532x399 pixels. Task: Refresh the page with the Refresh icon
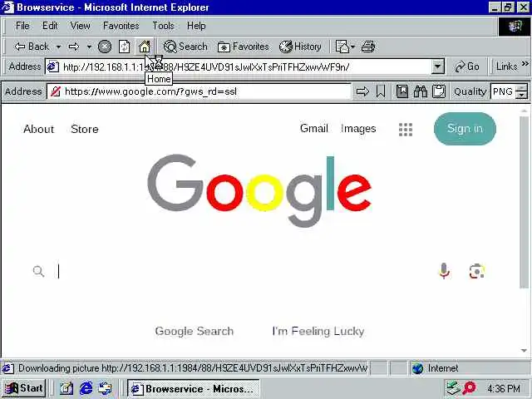(124, 47)
